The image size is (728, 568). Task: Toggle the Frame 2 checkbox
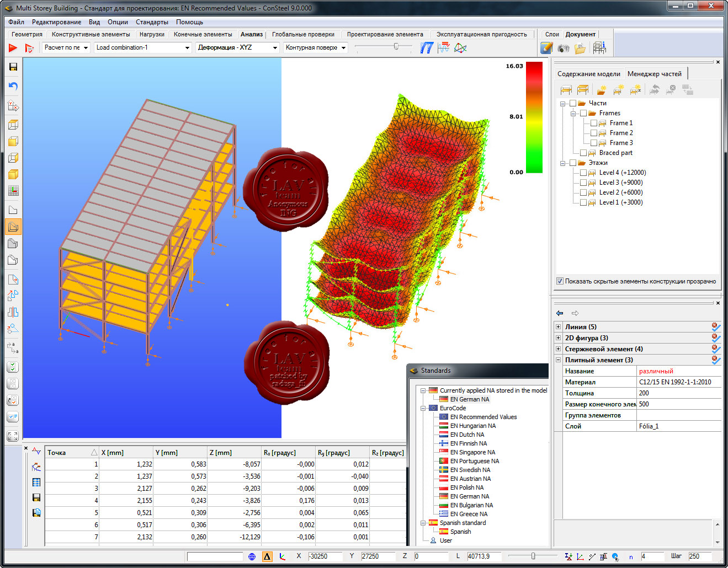click(594, 133)
